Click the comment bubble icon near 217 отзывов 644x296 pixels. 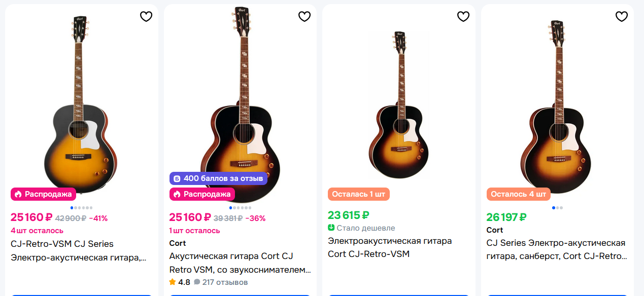pyautogui.click(x=197, y=282)
